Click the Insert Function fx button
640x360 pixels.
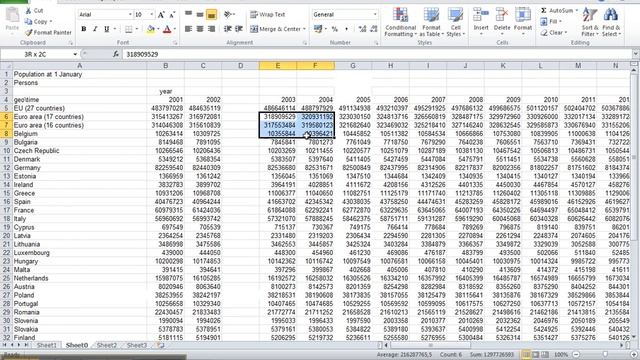click(116, 54)
